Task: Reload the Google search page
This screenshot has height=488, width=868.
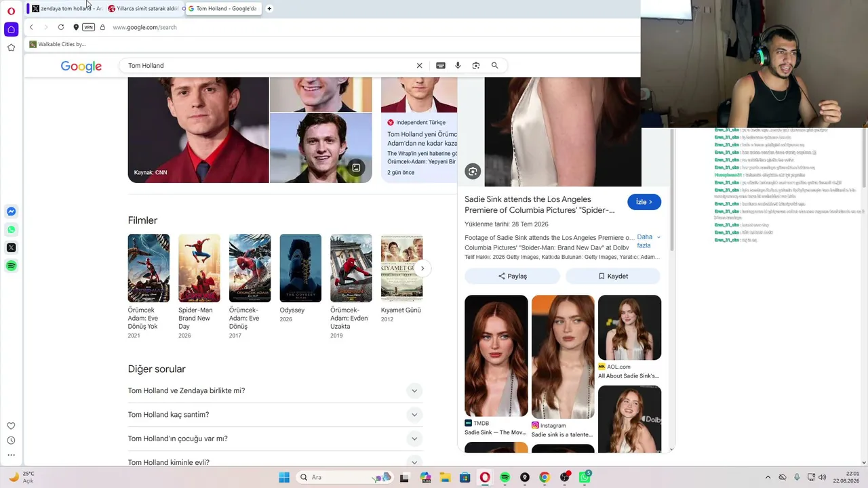Action: coord(61,27)
